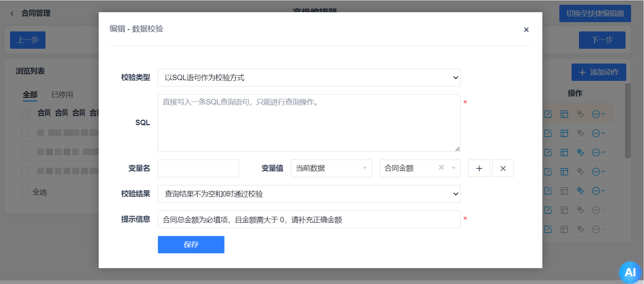Click the pointer icon in the second 操作 row
Image resolution: width=644 pixels, height=284 pixels.
(x=580, y=133)
